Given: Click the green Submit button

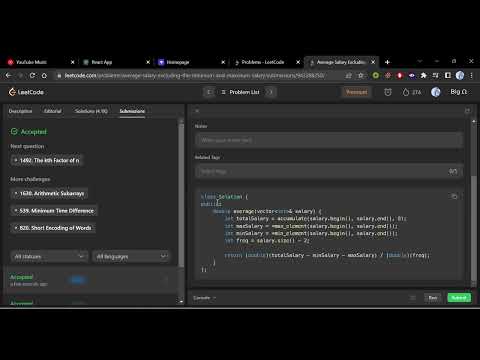Looking at the screenshot, I should point(459,298).
